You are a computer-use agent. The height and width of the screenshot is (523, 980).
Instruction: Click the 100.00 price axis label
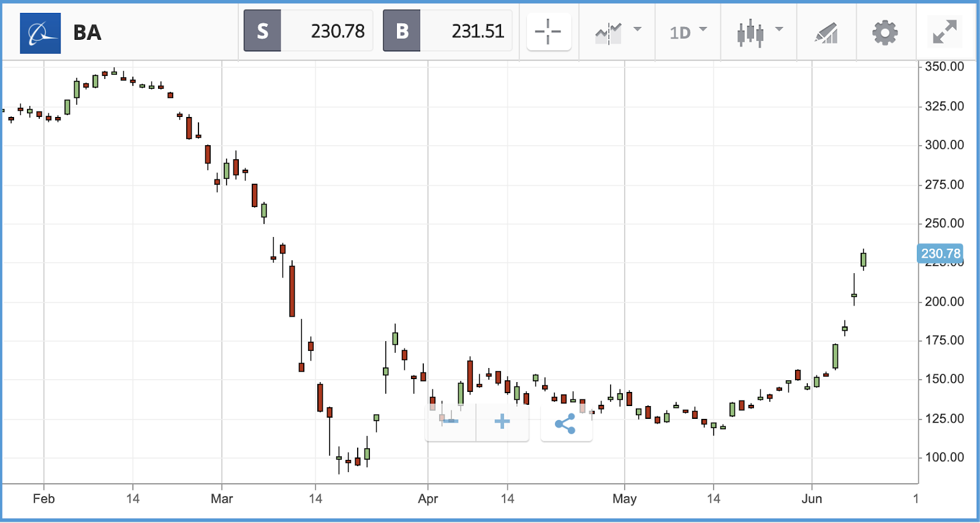coord(944,457)
